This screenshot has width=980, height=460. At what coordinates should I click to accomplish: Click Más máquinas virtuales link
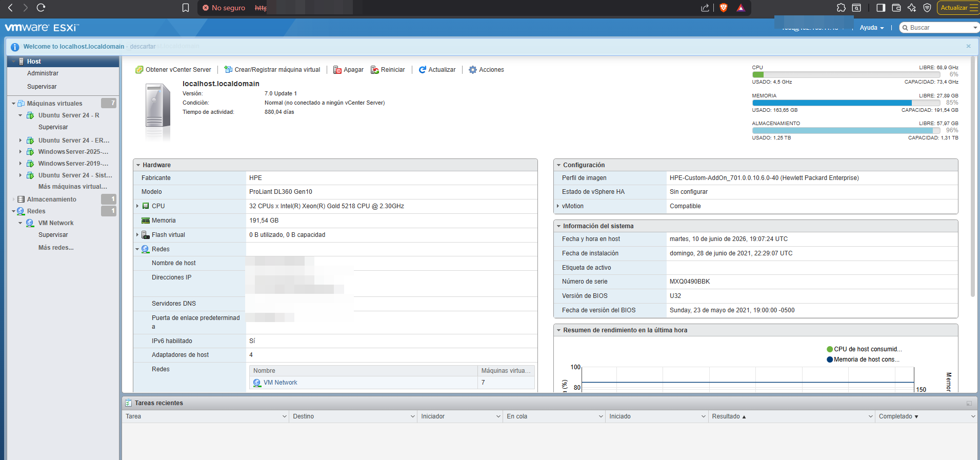pos(73,187)
